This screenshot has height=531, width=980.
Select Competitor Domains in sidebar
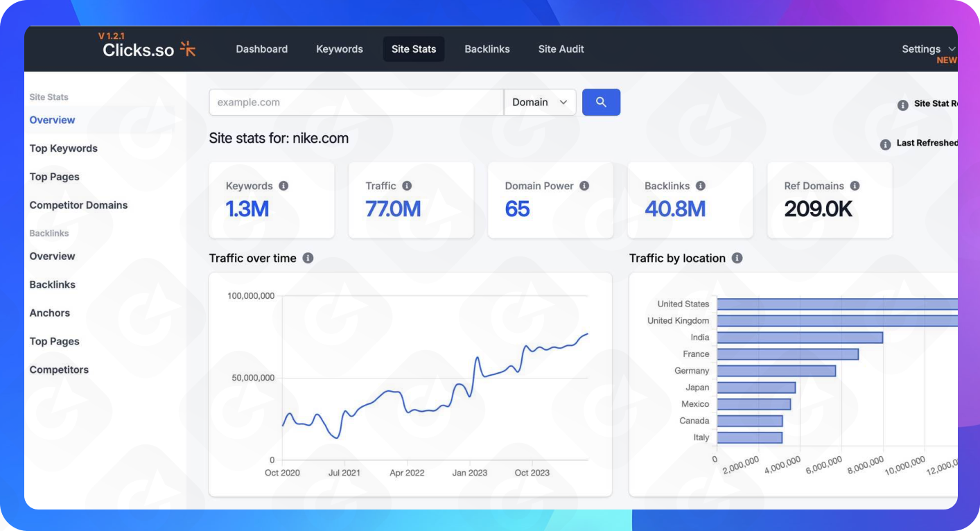pos(78,205)
